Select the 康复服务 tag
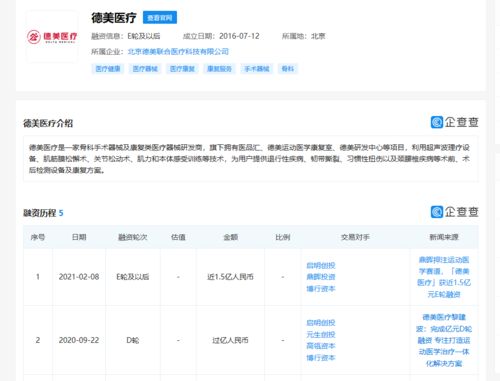The image size is (500, 381). coord(219,69)
